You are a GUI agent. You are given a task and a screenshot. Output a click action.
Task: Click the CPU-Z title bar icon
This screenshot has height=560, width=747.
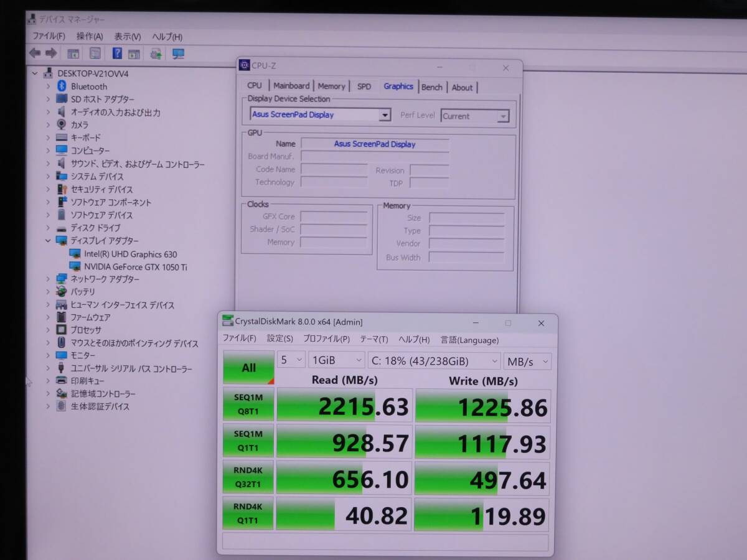coord(245,65)
